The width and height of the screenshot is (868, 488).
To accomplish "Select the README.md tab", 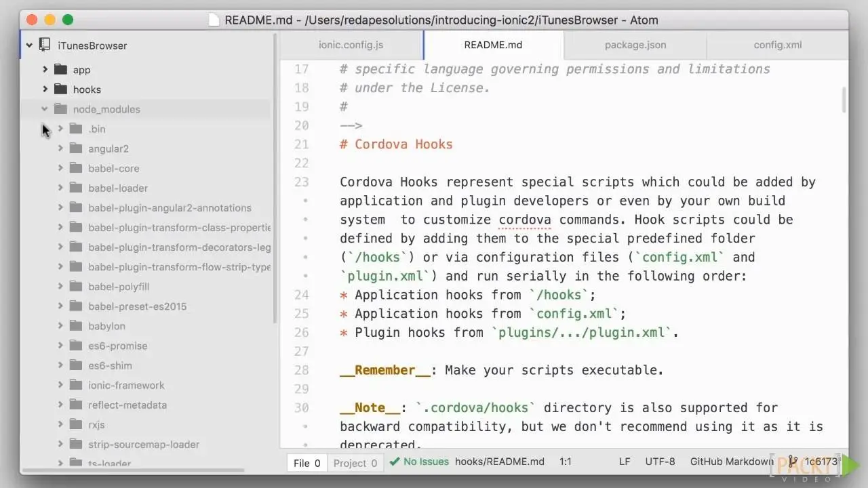I will (x=493, y=45).
